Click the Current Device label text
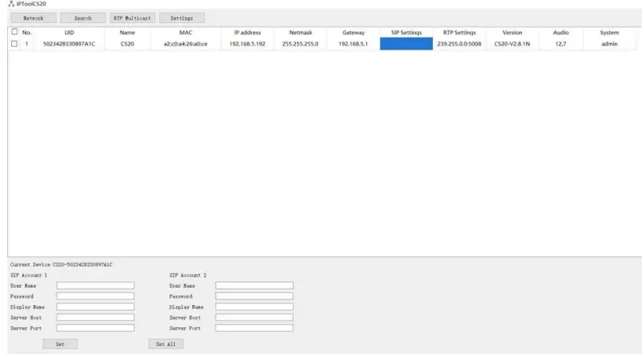The width and height of the screenshot is (644, 357). tap(61, 265)
